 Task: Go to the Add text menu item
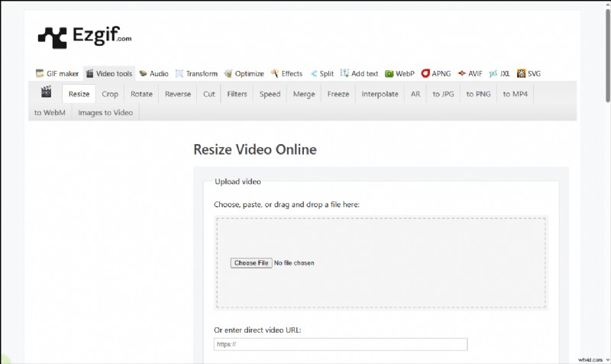tap(359, 73)
